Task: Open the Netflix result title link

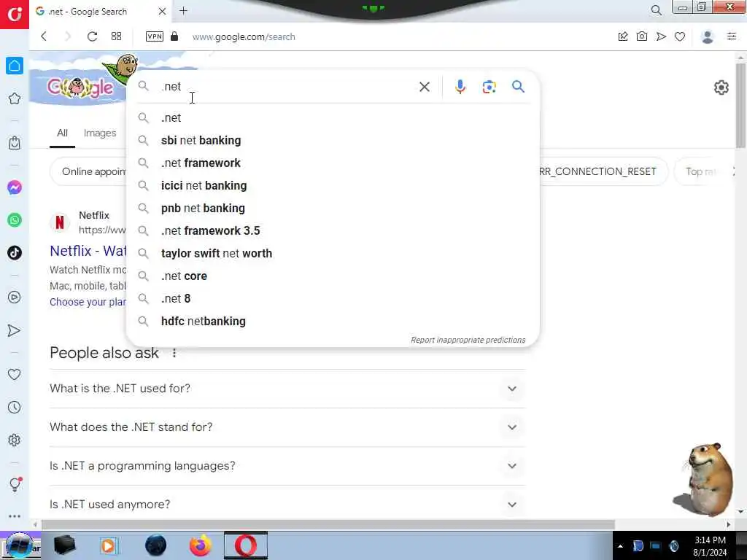Action: (x=88, y=251)
